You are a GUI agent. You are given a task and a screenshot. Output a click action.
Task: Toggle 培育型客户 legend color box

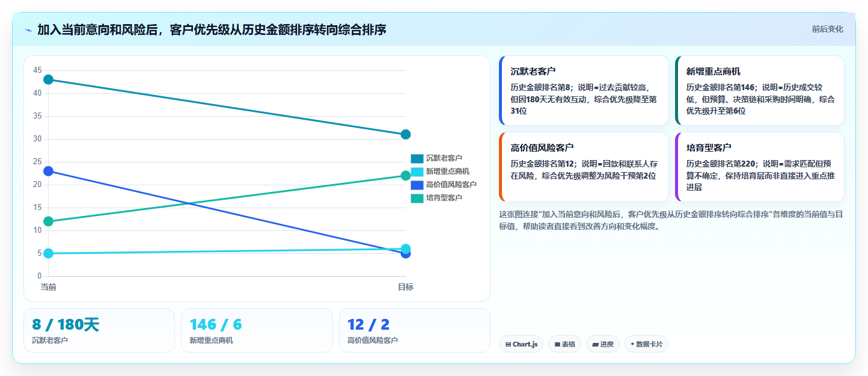pos(417,198)
